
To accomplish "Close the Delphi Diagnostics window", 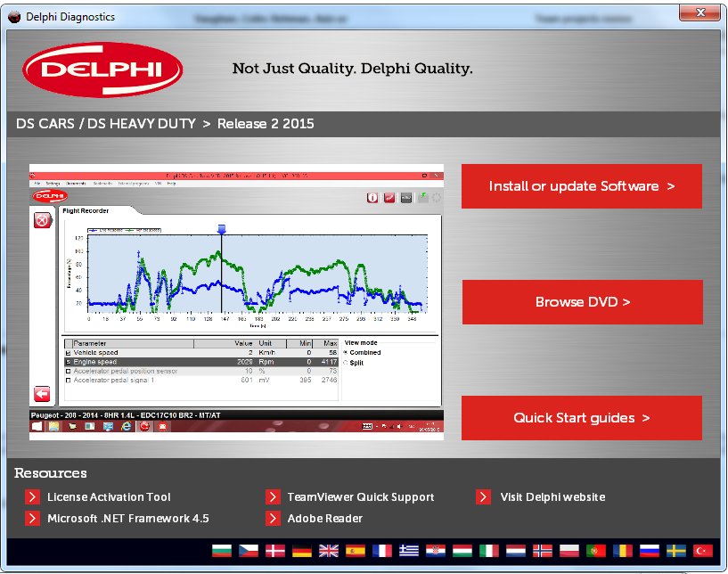I will (x=700, y=12).
